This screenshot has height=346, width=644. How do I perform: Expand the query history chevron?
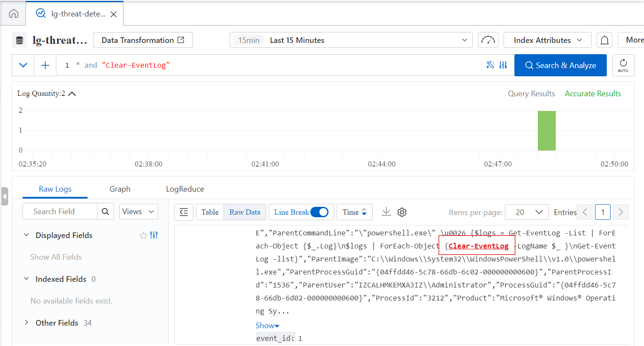click(23, 65)
